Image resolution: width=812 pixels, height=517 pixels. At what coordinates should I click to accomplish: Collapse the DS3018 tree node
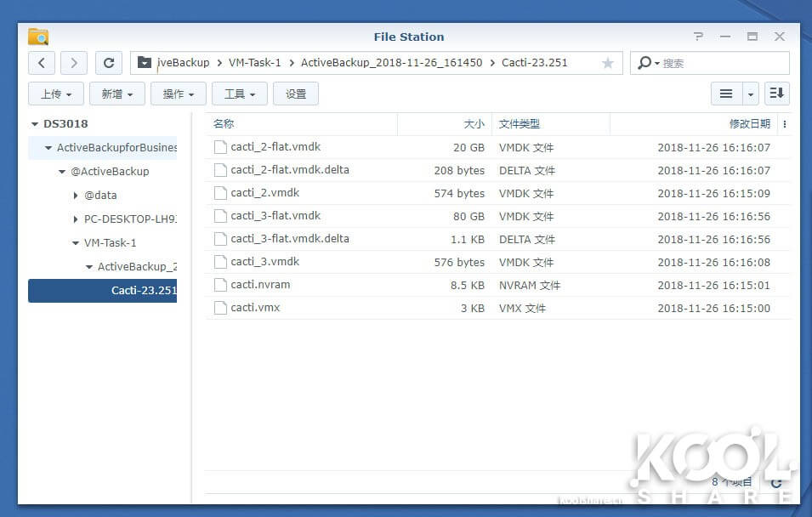click(35, 124)
